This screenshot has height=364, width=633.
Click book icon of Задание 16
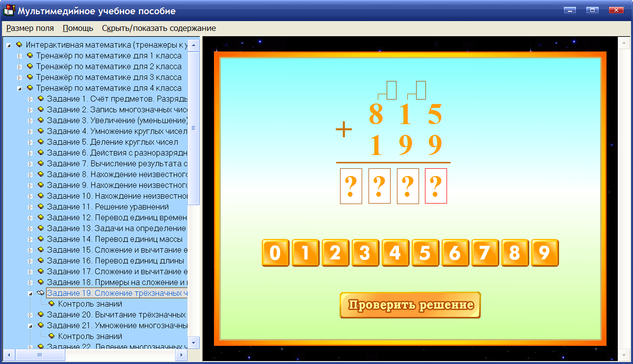click(x=41, y=261)
